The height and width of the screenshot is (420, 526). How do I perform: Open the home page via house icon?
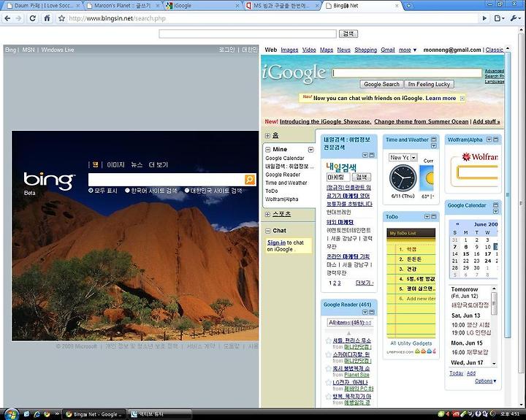click(47, 18)
